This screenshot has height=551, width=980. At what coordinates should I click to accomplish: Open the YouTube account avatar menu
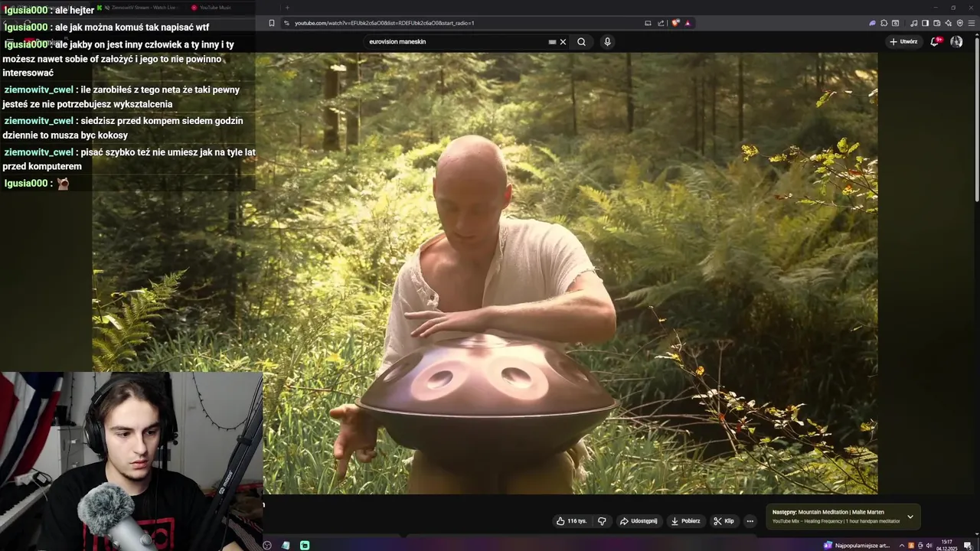click(x=956, y=41)
